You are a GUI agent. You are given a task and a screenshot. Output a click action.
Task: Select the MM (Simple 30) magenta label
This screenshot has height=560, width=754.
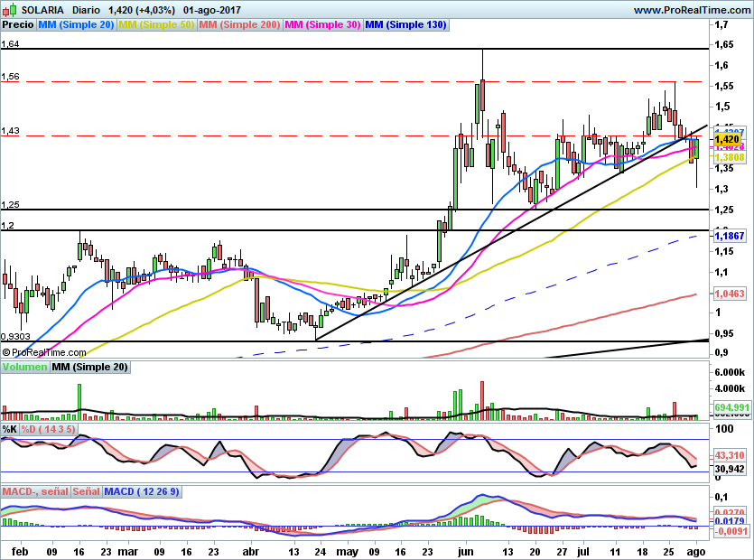[322, 24]
